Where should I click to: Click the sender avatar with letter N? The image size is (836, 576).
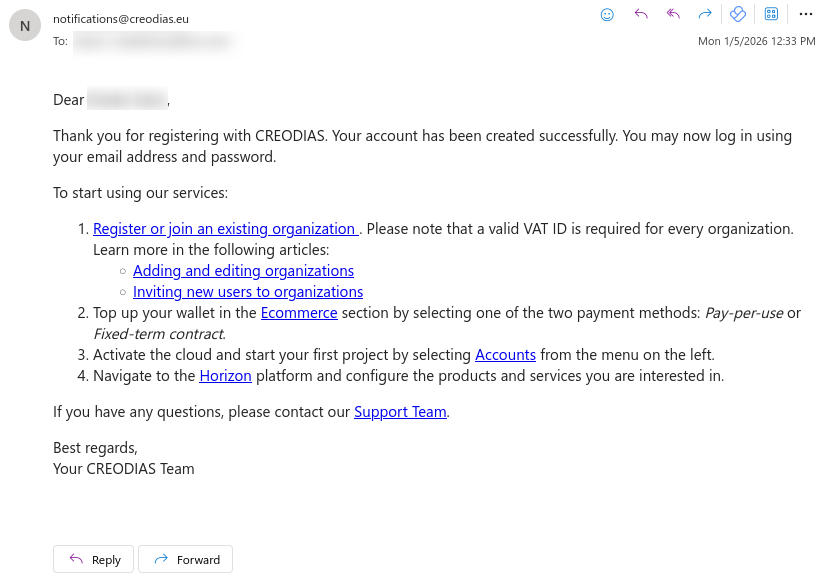25,26
